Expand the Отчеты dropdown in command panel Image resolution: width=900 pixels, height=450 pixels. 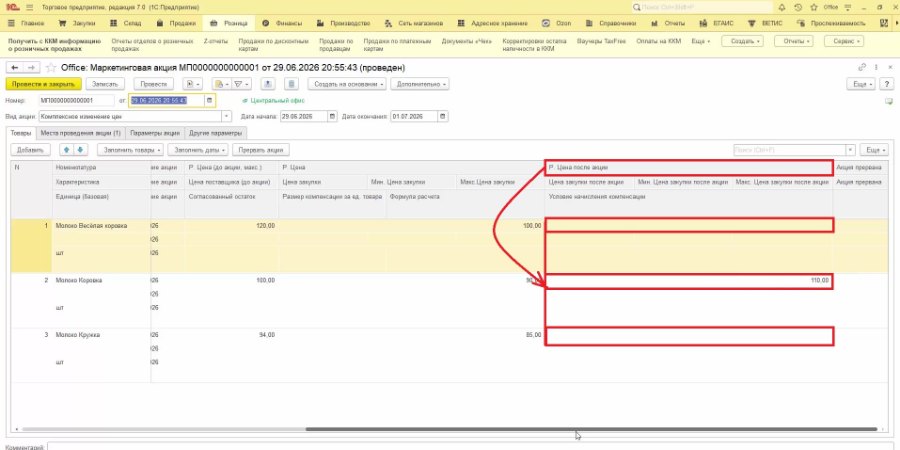[794, 41]
